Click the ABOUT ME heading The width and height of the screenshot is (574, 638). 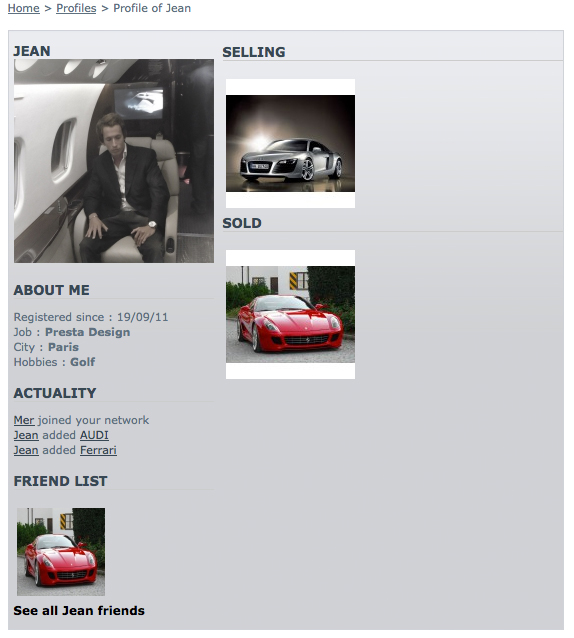[52, 290]
